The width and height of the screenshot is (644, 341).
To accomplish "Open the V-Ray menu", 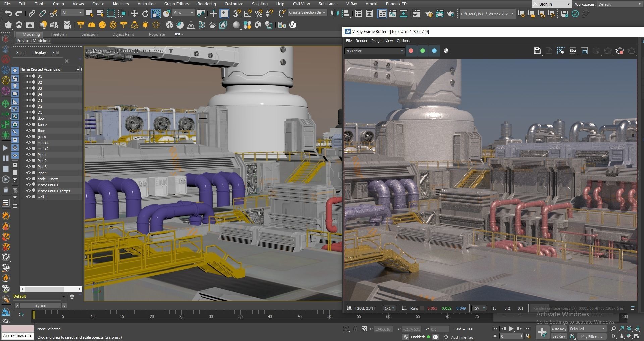I will click(x=352, y=4).
